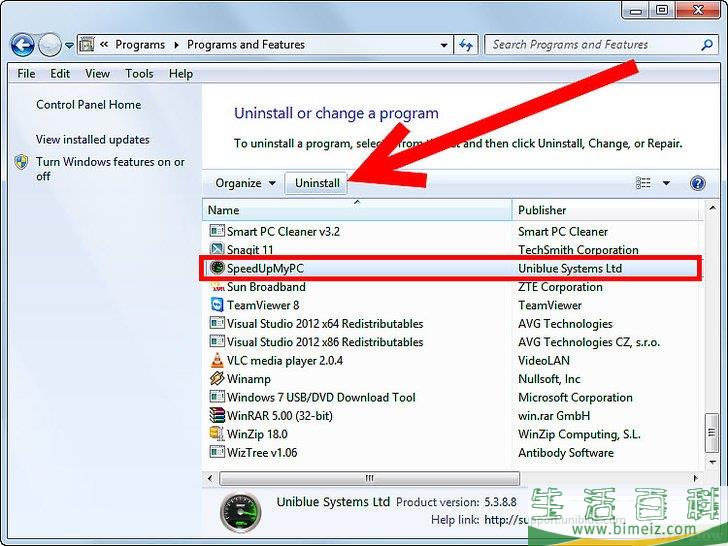The width and height of the screenshot is (728, 546).
Task: Click the horizontal scrollbar right arrow
Action: [696, 478]
